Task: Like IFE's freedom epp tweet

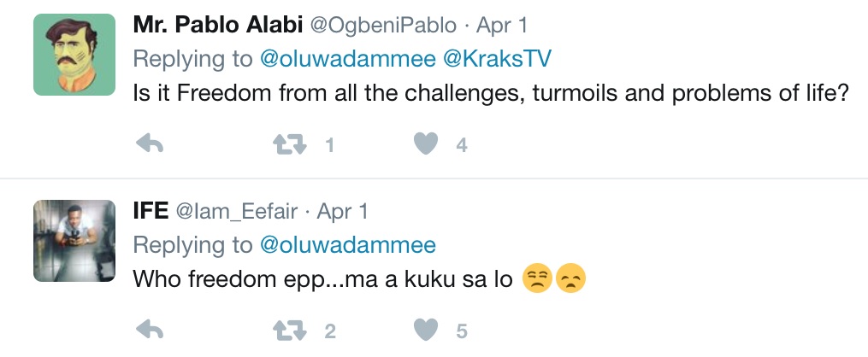Action: [x=425, y=331]
